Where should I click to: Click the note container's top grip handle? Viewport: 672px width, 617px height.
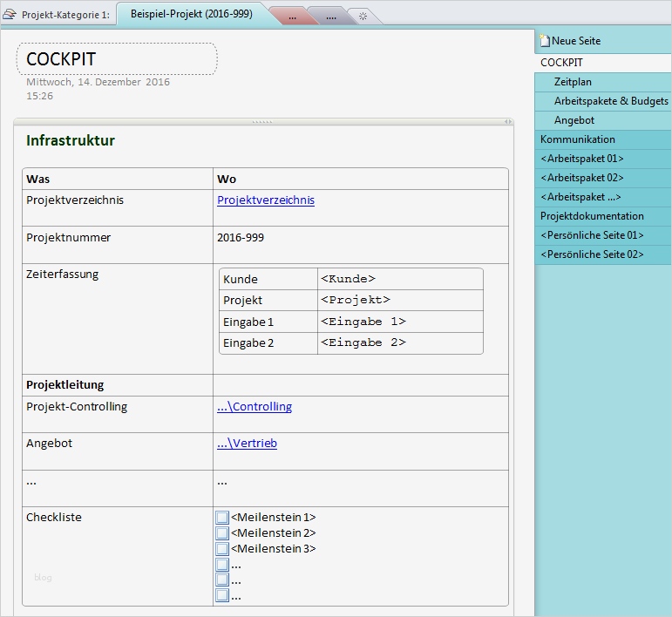(x=262, y=123)
